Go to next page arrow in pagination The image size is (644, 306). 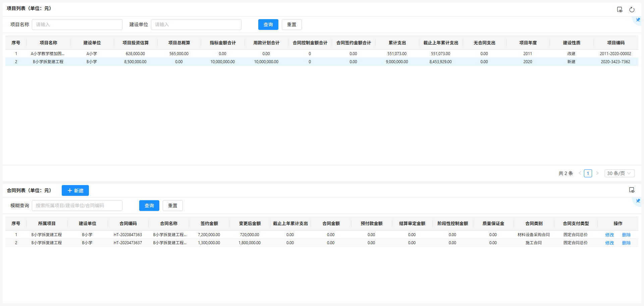point(597,173)
